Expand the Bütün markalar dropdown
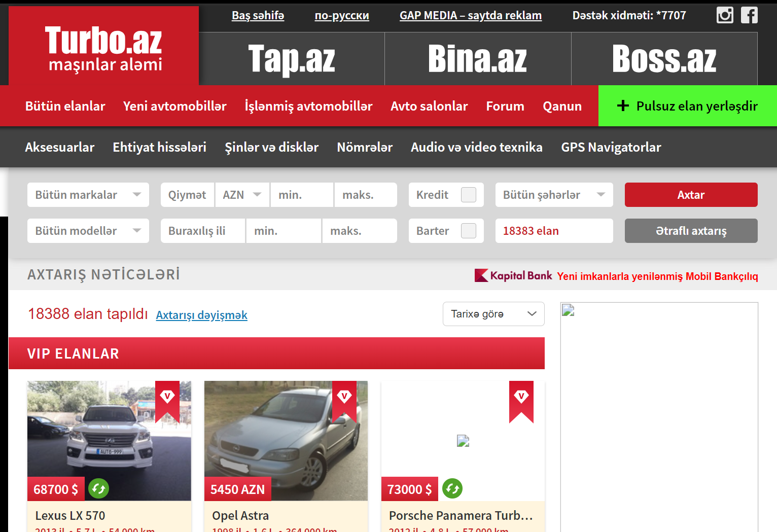777x532 pixels. tap(88, 195)
